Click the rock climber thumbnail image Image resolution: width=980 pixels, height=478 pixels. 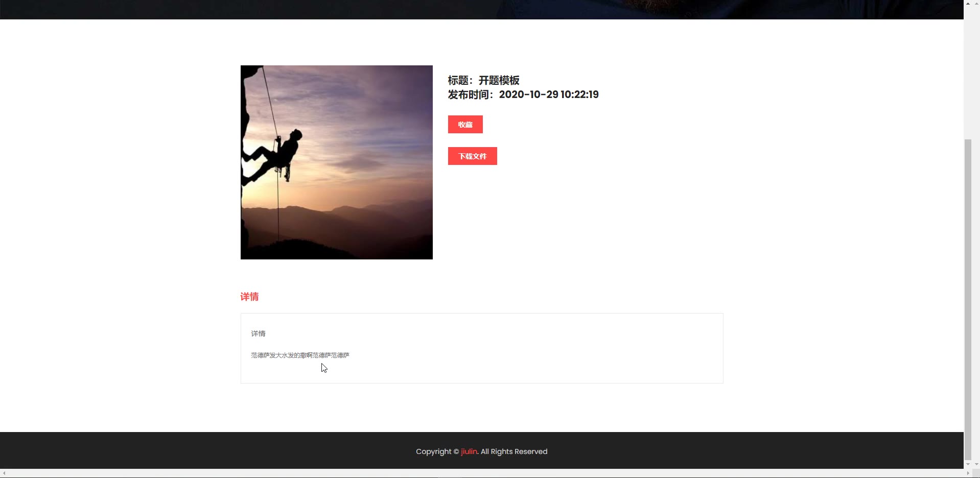coord(336,162)
